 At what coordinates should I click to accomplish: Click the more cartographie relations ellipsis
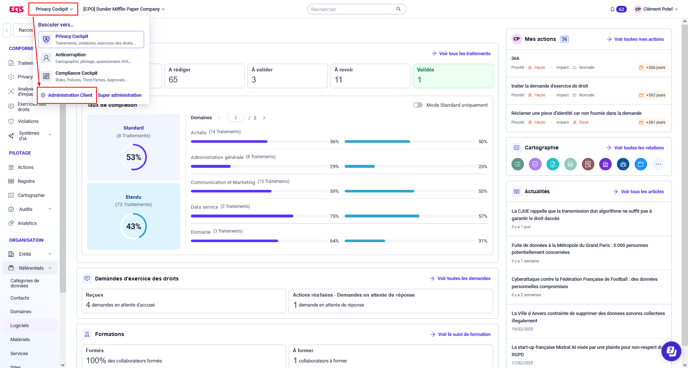click(x=658, y=164)
